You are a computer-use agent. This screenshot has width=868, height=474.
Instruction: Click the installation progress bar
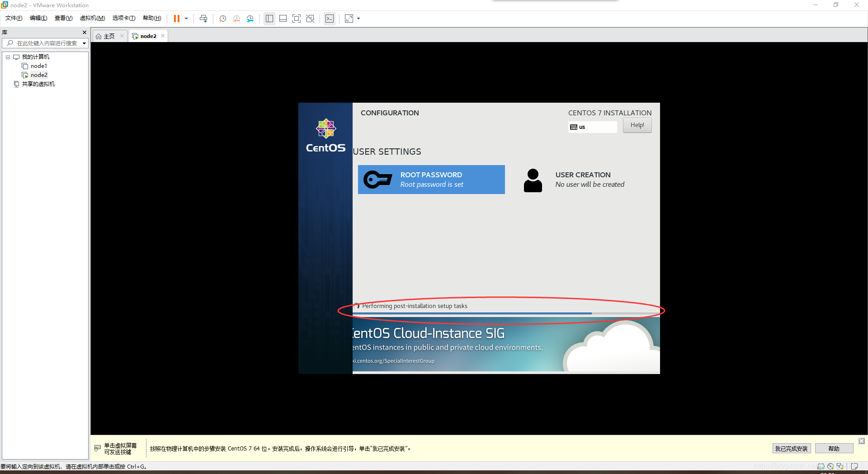tap(506, 313)
